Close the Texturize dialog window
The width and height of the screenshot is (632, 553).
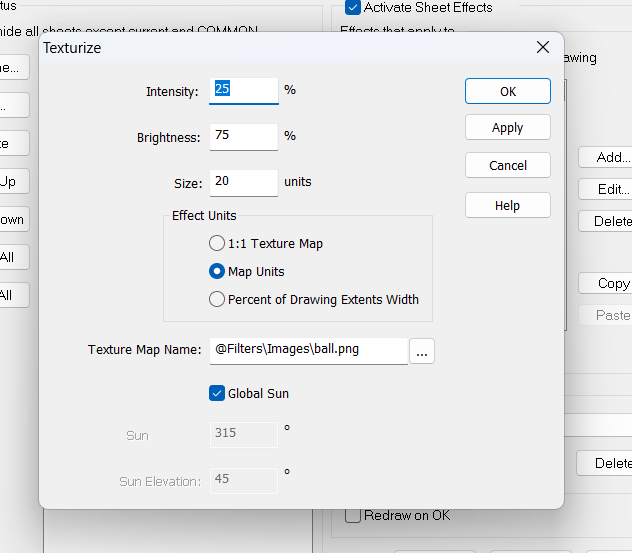[x=543, y=47]
